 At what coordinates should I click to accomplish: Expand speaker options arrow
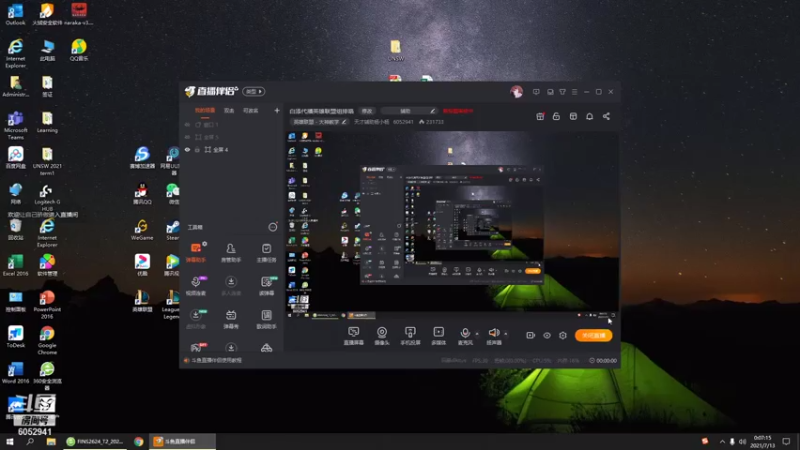click(x=506, y=334)
